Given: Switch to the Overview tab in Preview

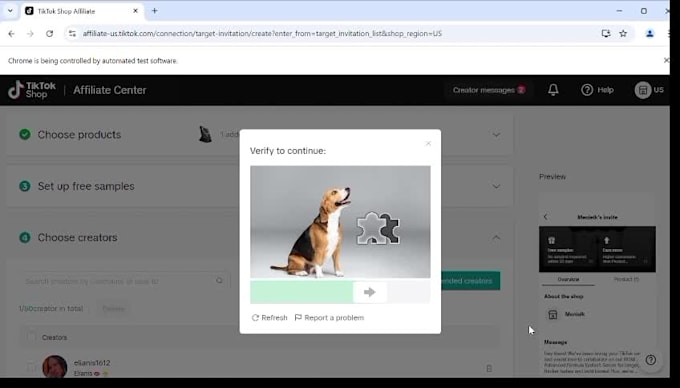Looking at the screenshot, I should point(568,280).
